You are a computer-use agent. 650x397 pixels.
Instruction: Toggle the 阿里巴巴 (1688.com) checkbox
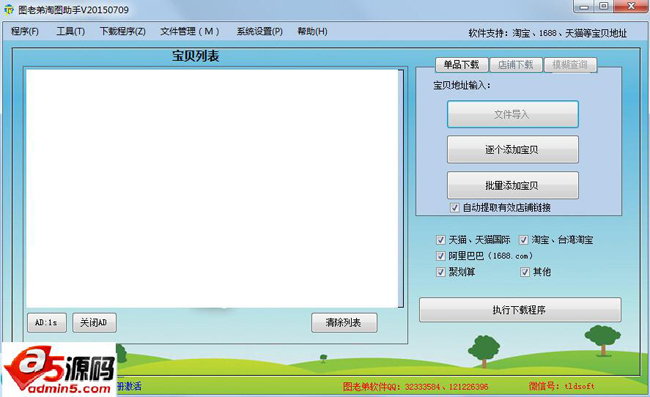click(x=441, y=256)
